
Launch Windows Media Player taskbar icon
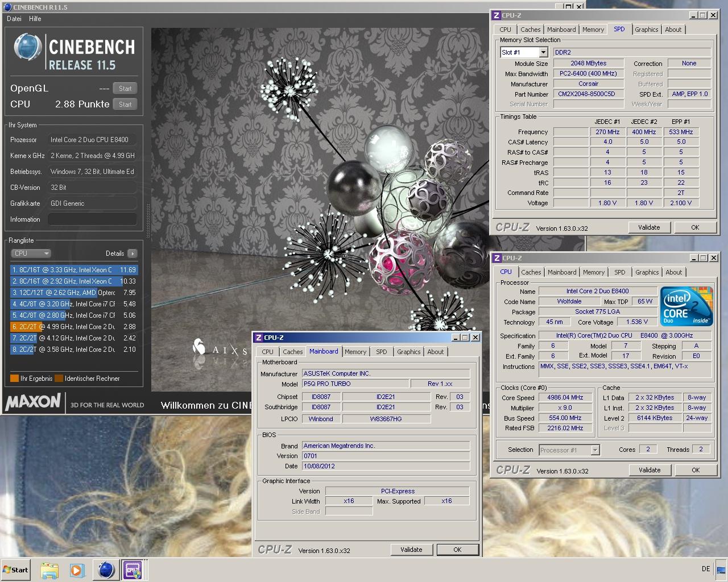coord(77,570)
